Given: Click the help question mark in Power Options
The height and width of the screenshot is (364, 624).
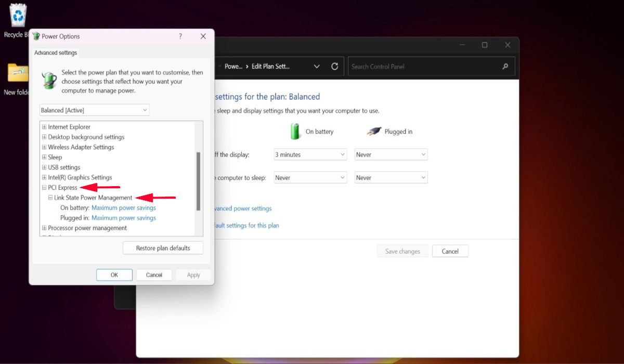Looking at the screenshot, I should pyautogui.click(x=180, y=36).
